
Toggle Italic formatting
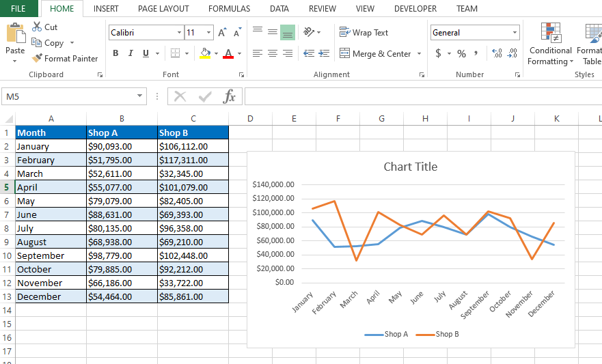[x=131, y=53]
